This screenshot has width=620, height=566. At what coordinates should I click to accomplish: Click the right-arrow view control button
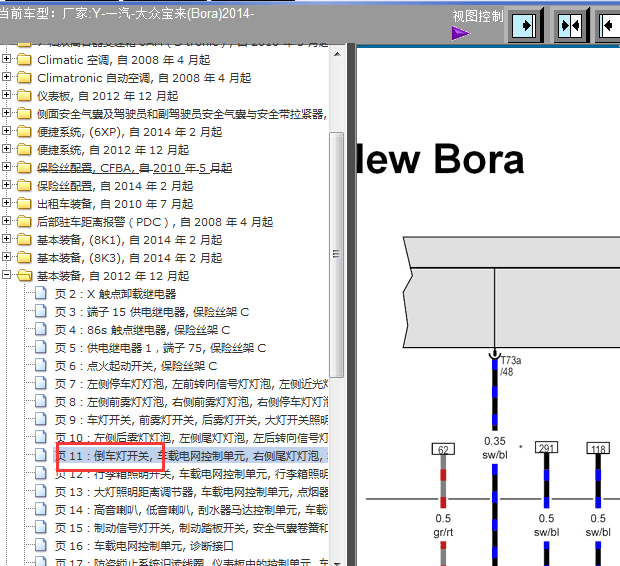click(x=526, y=25)
